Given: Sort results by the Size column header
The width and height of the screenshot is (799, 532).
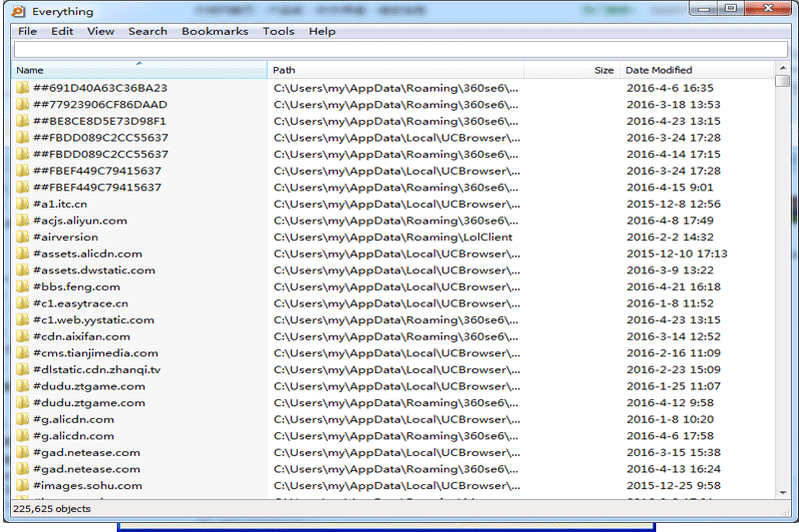Looking at the screenshot, I should coord(571,70).
